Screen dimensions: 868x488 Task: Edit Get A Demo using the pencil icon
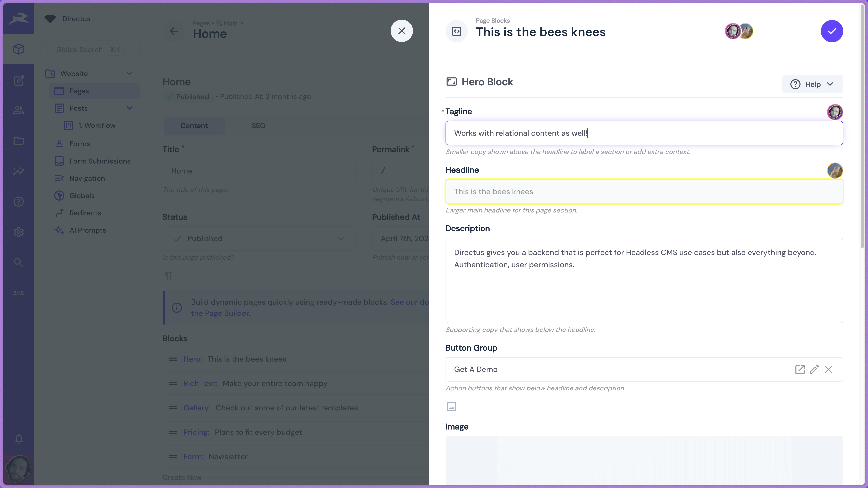[814, 369]
